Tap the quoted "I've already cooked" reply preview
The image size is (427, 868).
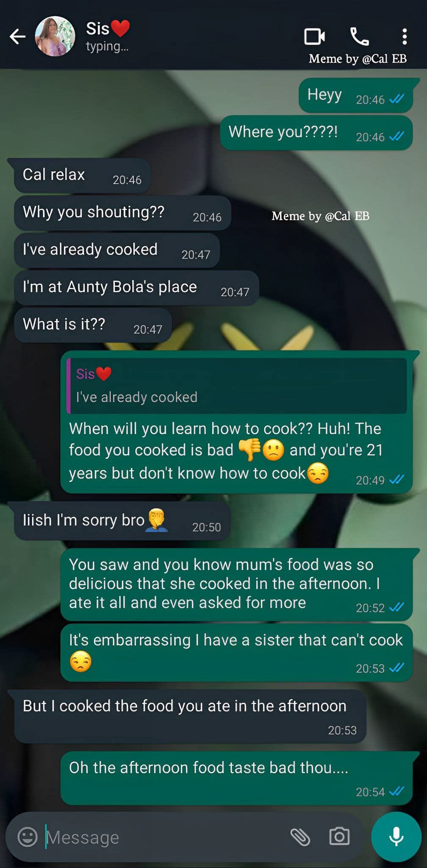click(236, 386)
